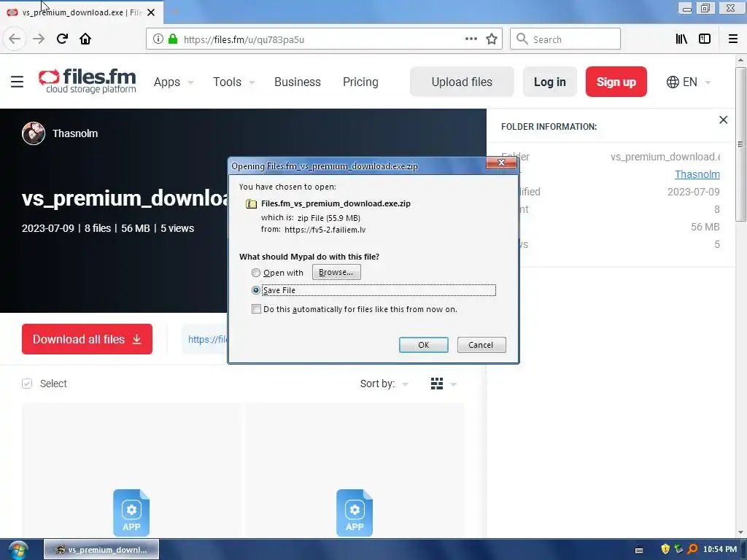Close the Folder Information panel

(723, 120)
